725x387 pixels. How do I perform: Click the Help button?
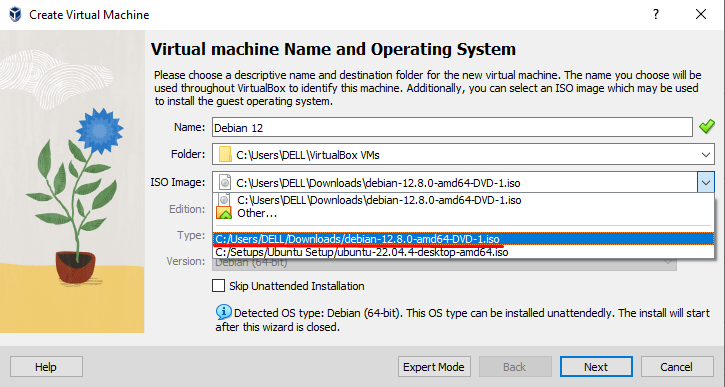[46, 367]
